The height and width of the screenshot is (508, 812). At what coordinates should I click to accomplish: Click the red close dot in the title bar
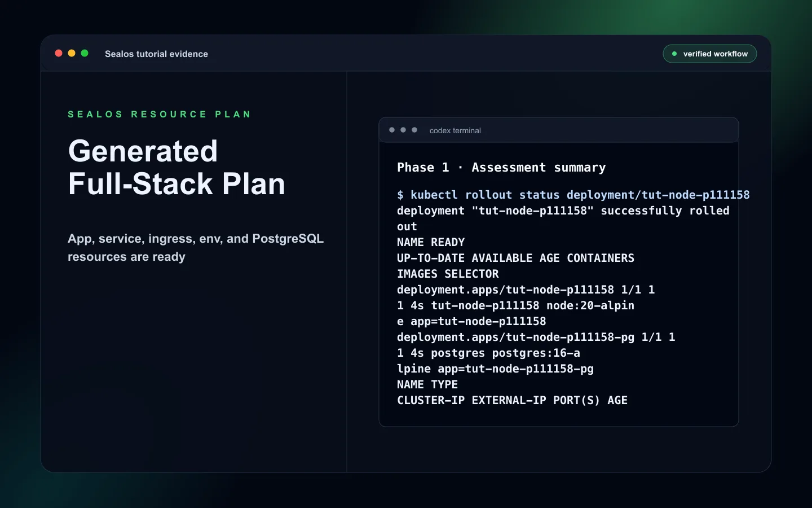[x=59, y=53]
